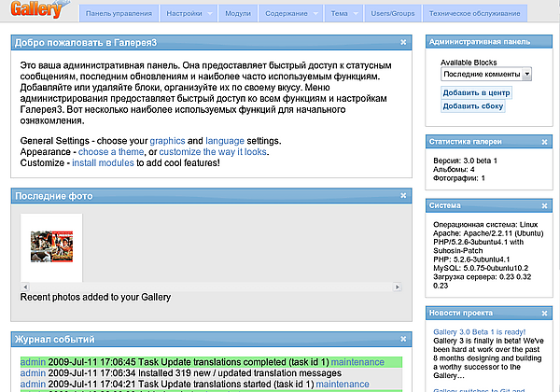Expand the Настройки menu
The width and height of the screenshot is (560, 392).
pos(189,14)
